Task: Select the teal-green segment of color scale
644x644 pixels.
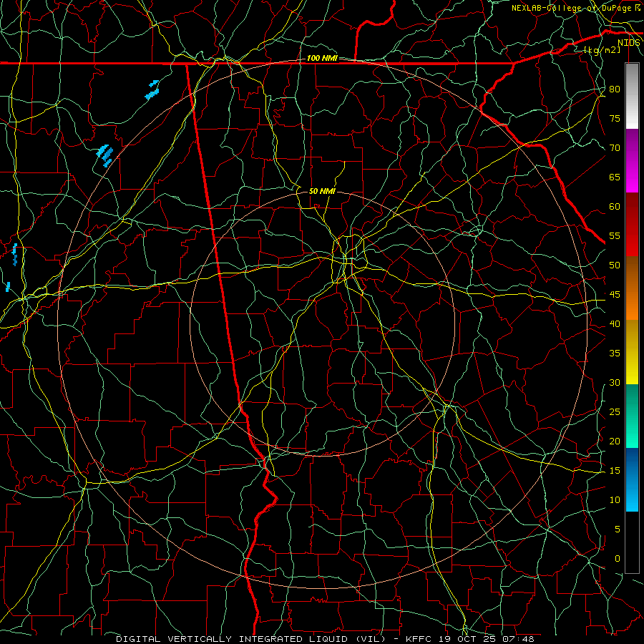Action: [x=632, y=416]
